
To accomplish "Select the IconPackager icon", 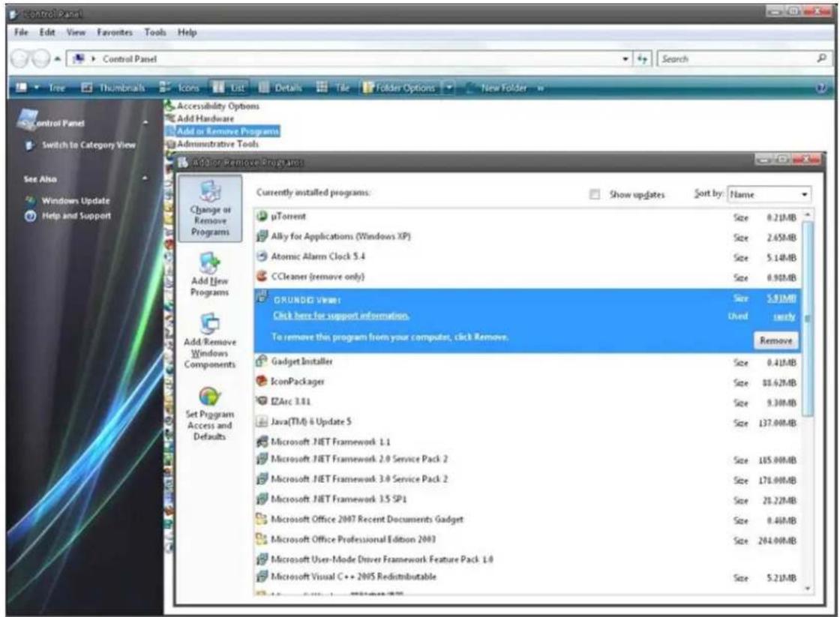I will pos(262,382).
